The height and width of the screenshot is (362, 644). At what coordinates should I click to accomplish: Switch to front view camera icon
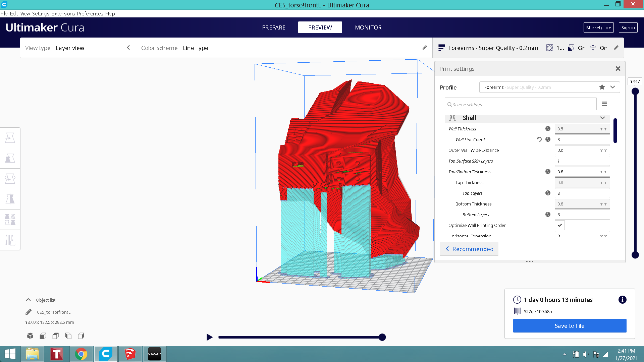(43, 336)
